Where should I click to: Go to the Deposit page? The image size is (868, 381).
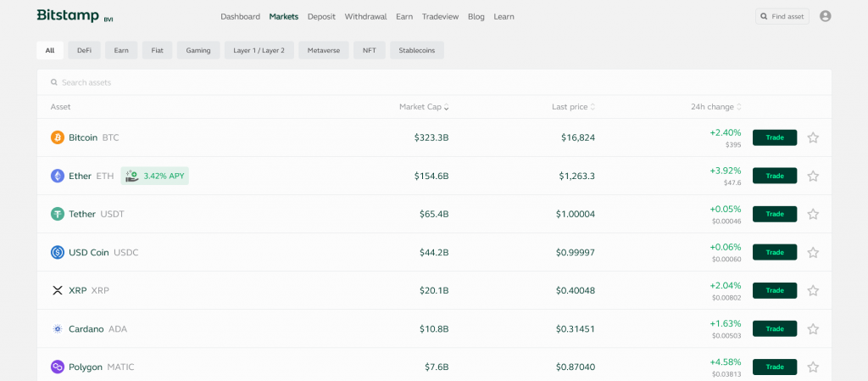click(321, 17)
